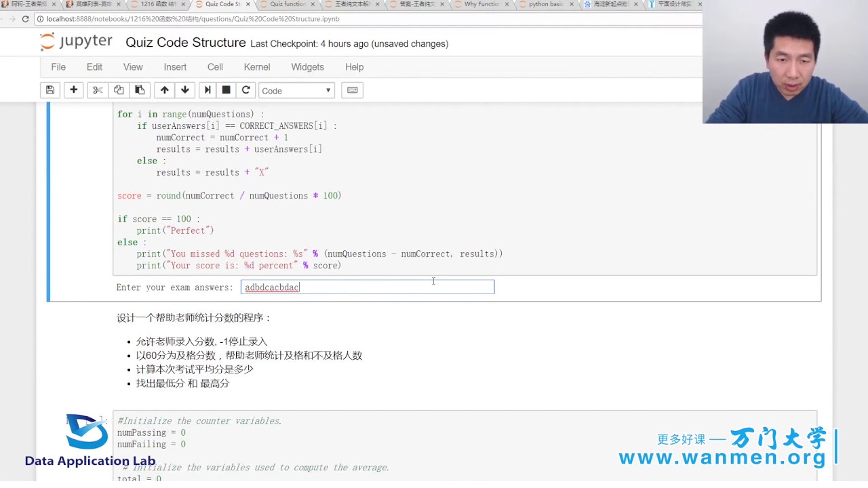
Task: Open the Edit menu
Action: tap(94, 67)
